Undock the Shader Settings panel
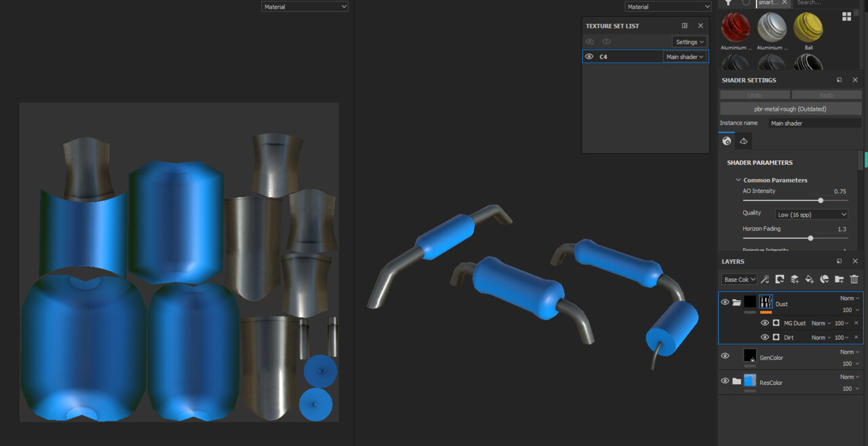868x446 pixels. 840,80
